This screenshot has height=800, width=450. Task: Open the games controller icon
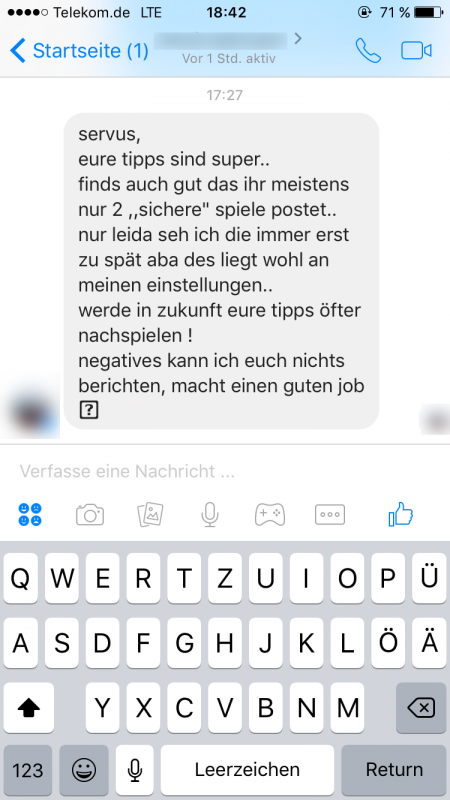[x=270, y=515]
